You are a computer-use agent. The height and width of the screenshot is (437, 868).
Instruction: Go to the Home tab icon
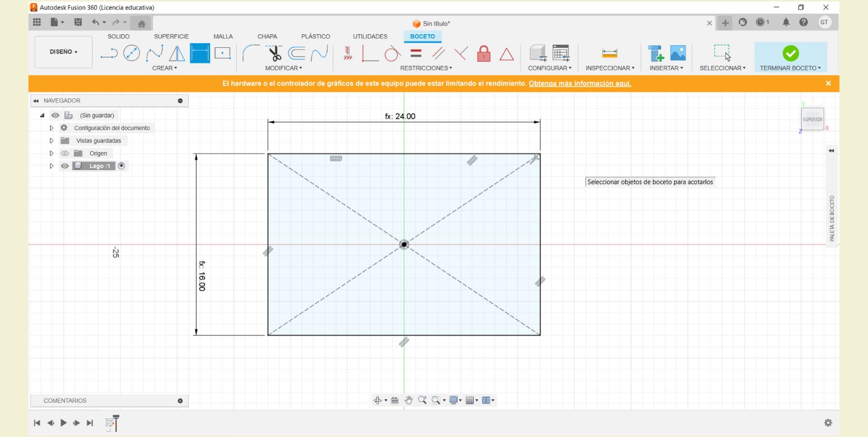141,23
